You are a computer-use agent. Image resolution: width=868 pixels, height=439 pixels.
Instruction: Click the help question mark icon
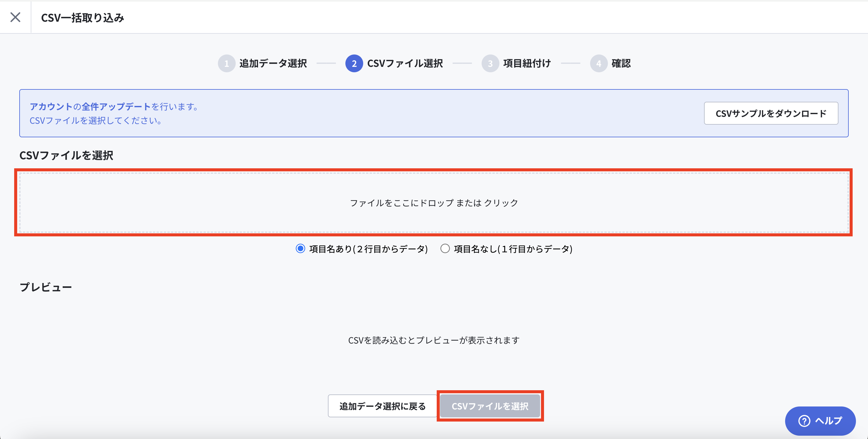click(804, 421)
